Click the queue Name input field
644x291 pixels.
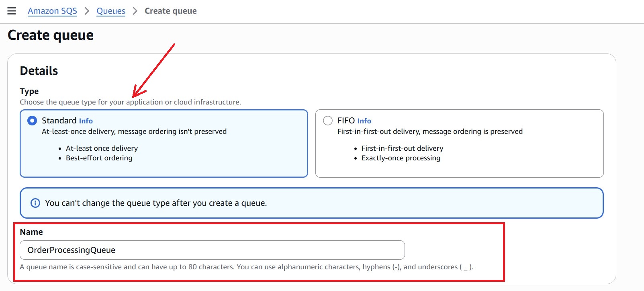point(212,250)
